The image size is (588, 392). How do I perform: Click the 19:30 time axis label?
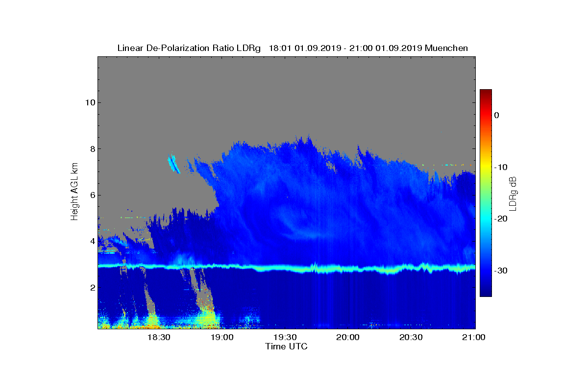pyautogui.click(x=285, y=338)
